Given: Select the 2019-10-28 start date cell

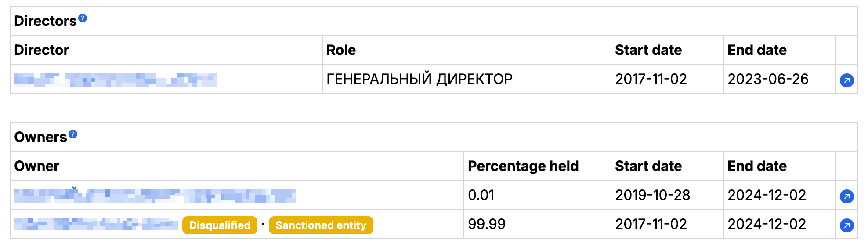Looking at the screenshot, I should [667, 195].
